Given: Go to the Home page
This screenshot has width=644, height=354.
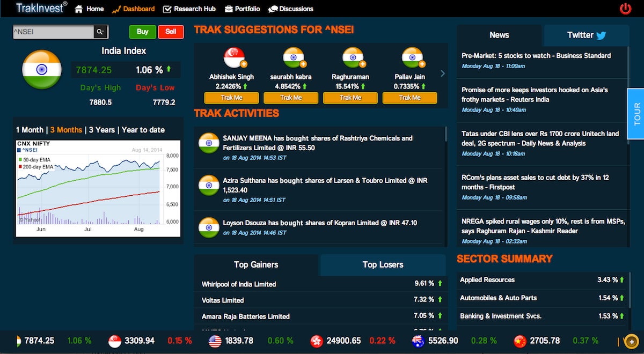Looking at the screenshot, I should coord(89,9).
